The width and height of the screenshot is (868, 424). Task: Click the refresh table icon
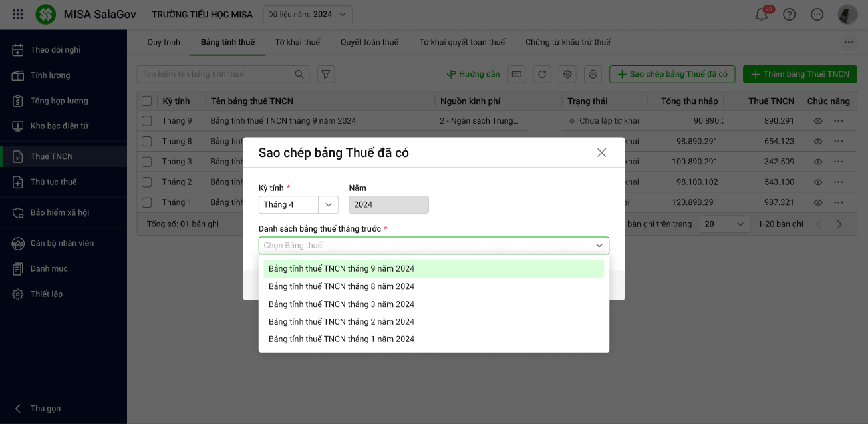pyautogui.click(x=542, y=74)
